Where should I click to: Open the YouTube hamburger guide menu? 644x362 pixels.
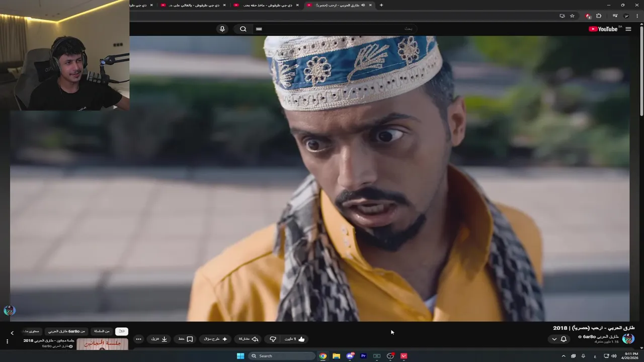628,29
